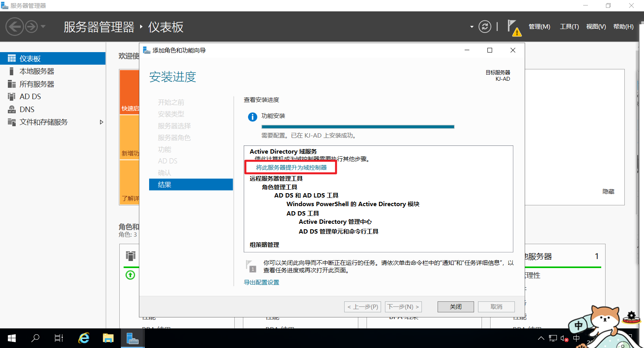Select the 确认 wizard step
644x348 pixels.
click(x=164, y=173)
